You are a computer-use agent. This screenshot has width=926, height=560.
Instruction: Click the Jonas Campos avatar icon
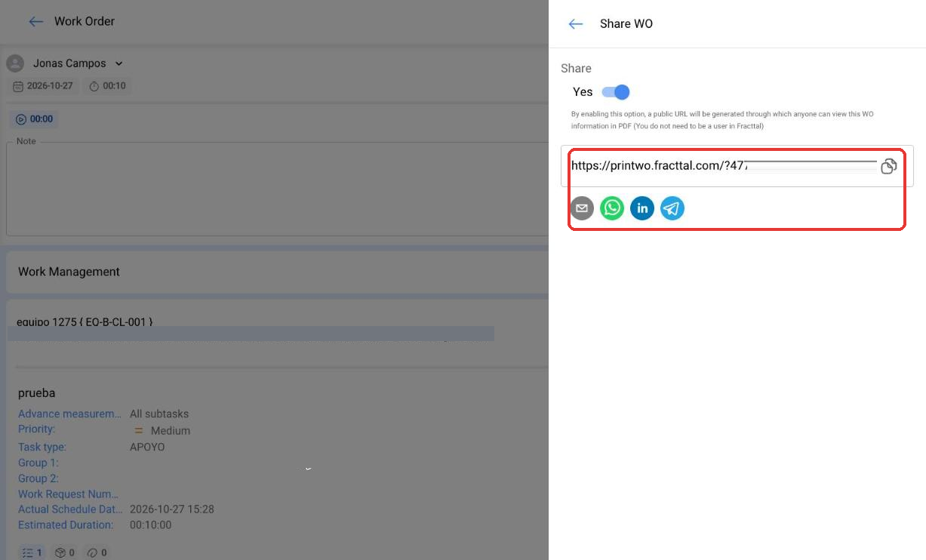15,63
